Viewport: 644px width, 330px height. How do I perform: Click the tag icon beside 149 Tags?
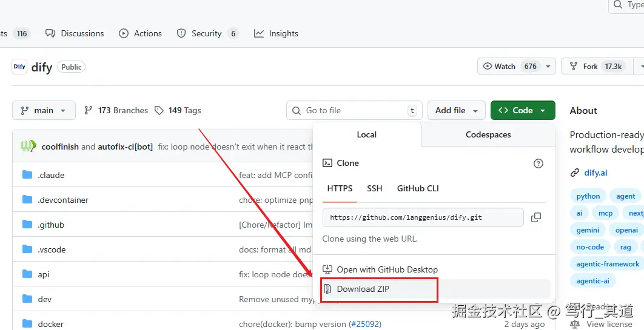(159, 110)
